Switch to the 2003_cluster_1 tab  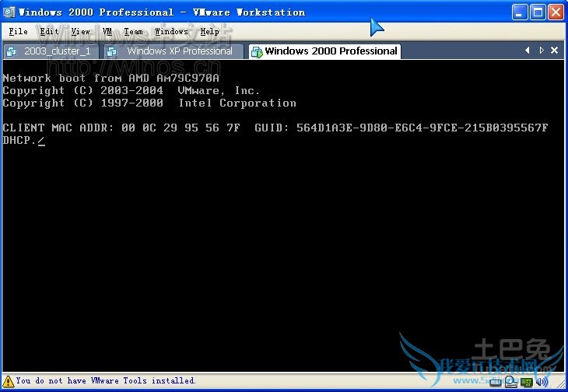click(x=51, y=51)
